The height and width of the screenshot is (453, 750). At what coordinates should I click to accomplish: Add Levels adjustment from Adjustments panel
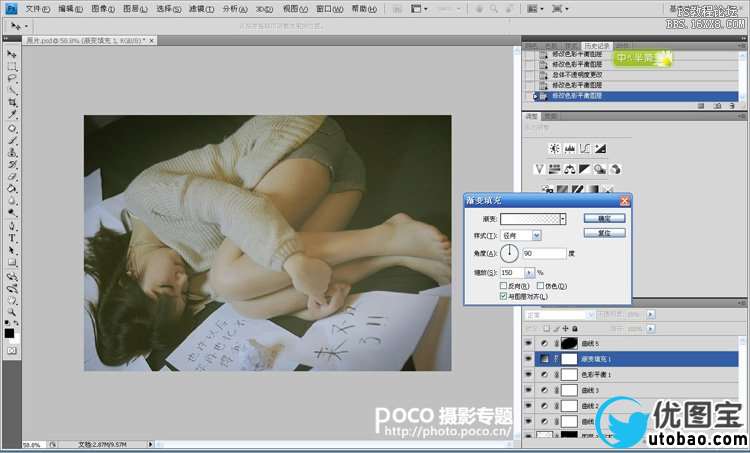coord(569,149)
